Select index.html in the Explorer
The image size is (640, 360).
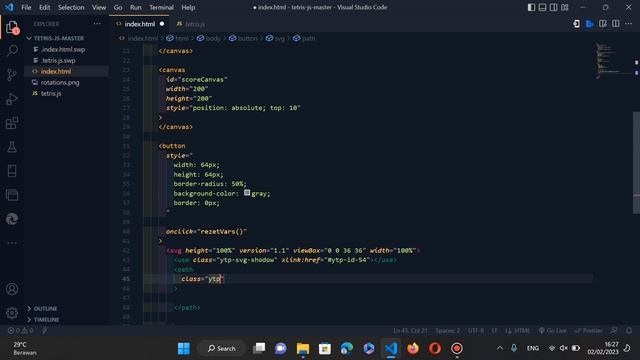56,71
